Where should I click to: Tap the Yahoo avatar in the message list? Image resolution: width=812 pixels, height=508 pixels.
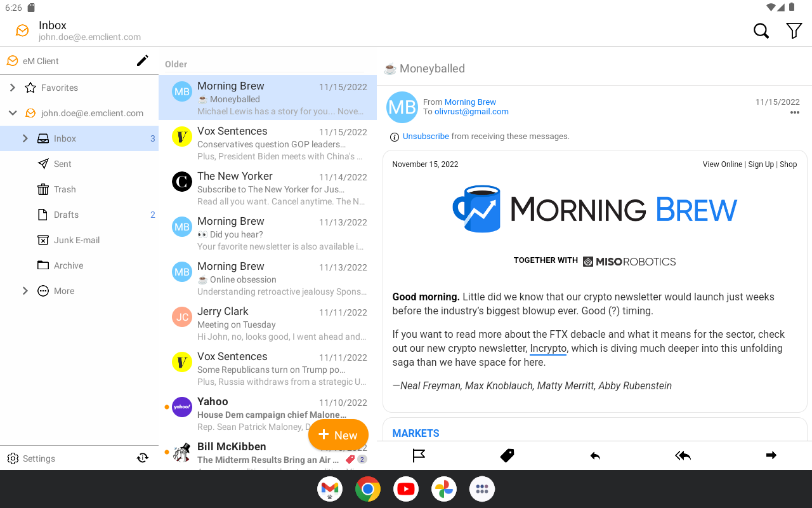point(182,407)
